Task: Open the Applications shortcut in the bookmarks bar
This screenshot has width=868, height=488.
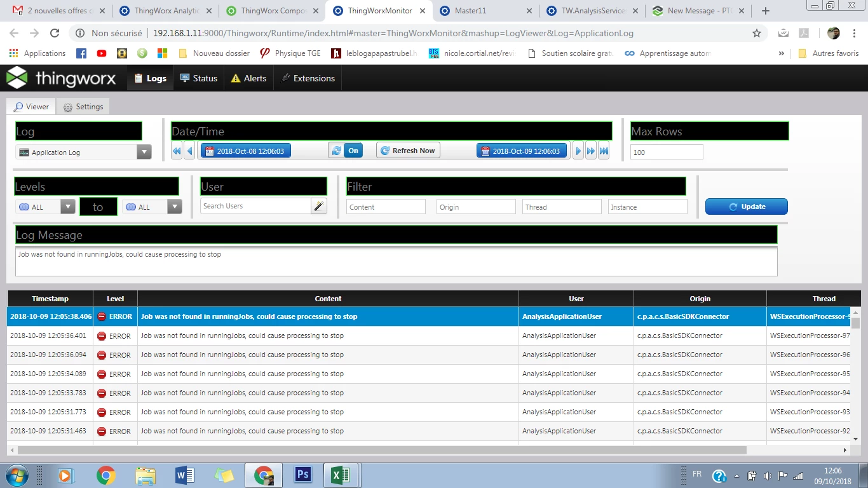Action: 37,53
